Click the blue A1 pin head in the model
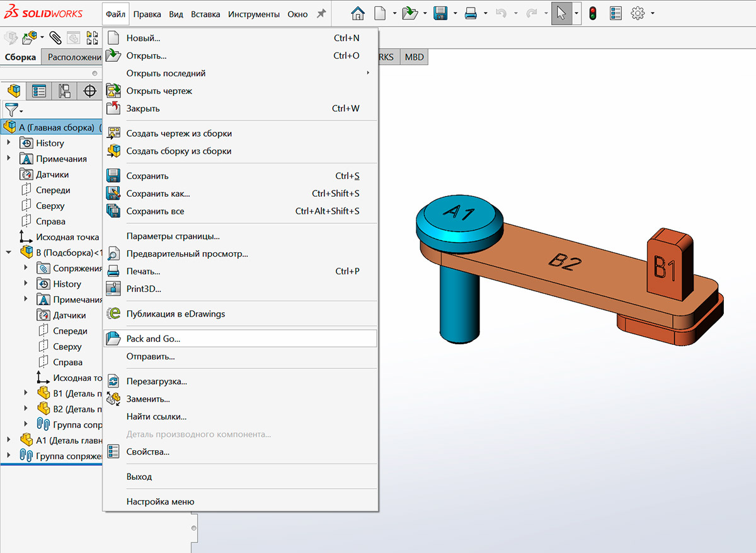The width and height of the screenshot is (756, 553). tap(460, 214)
